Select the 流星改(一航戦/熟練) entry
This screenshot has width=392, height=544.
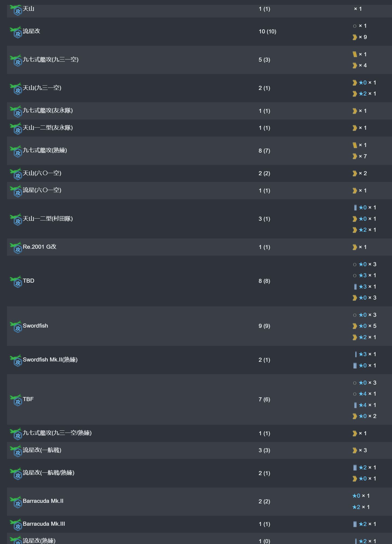[199, 473]
